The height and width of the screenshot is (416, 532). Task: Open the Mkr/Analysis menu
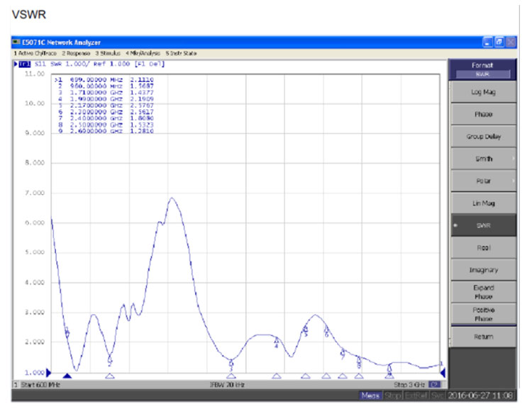(x=144, y=53)
